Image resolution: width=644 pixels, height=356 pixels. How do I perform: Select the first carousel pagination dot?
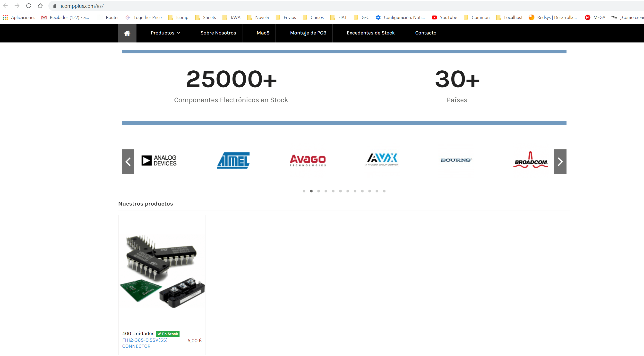pos(304,191)
